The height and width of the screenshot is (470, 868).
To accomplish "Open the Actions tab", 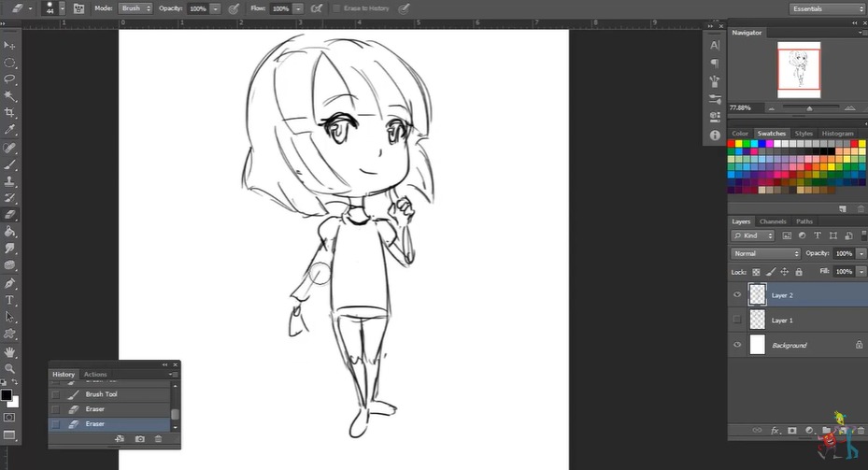I will click(x=95, y=375).
